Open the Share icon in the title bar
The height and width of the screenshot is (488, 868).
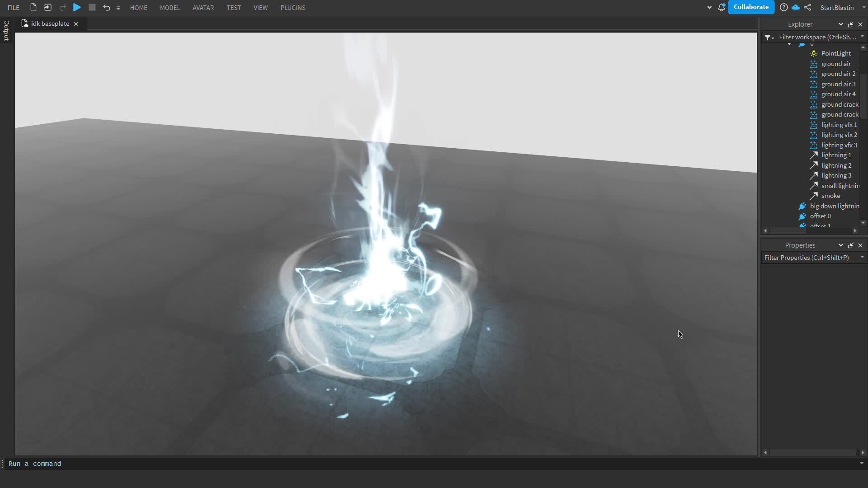pos(808,7)
